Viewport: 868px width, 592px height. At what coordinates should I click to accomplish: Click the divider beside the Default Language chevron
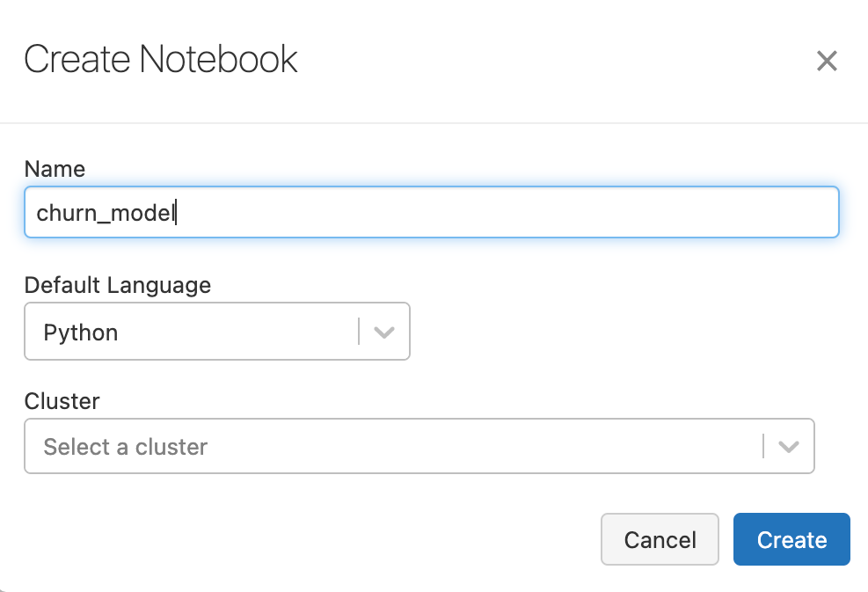[x=359, y=333]
